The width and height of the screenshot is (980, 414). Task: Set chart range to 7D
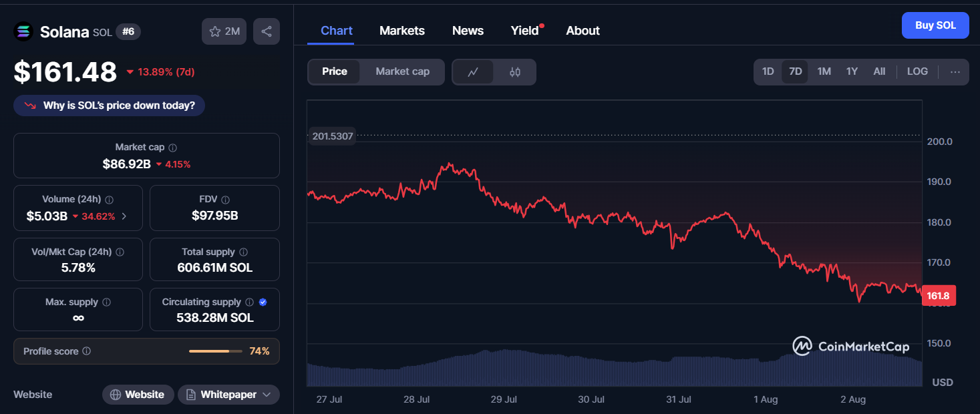point(795,71)
